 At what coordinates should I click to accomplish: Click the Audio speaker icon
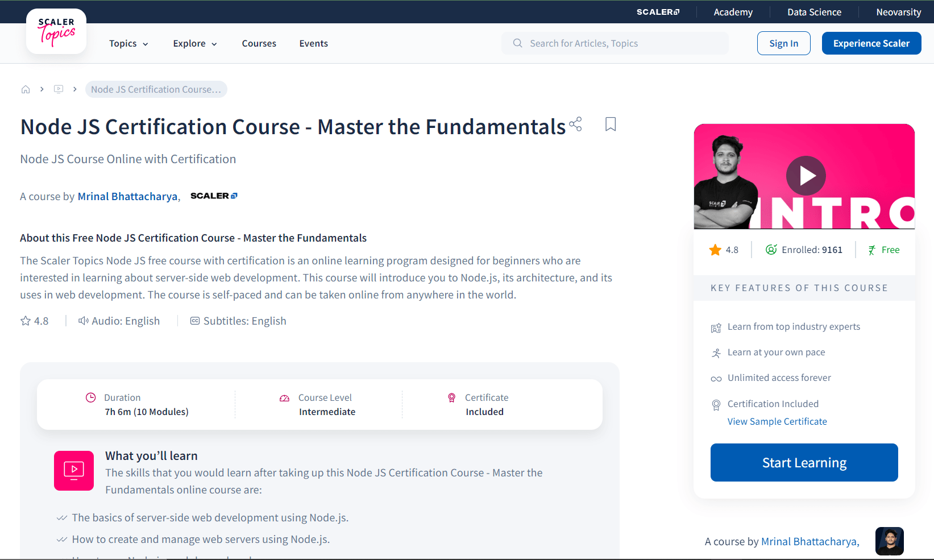84,321
